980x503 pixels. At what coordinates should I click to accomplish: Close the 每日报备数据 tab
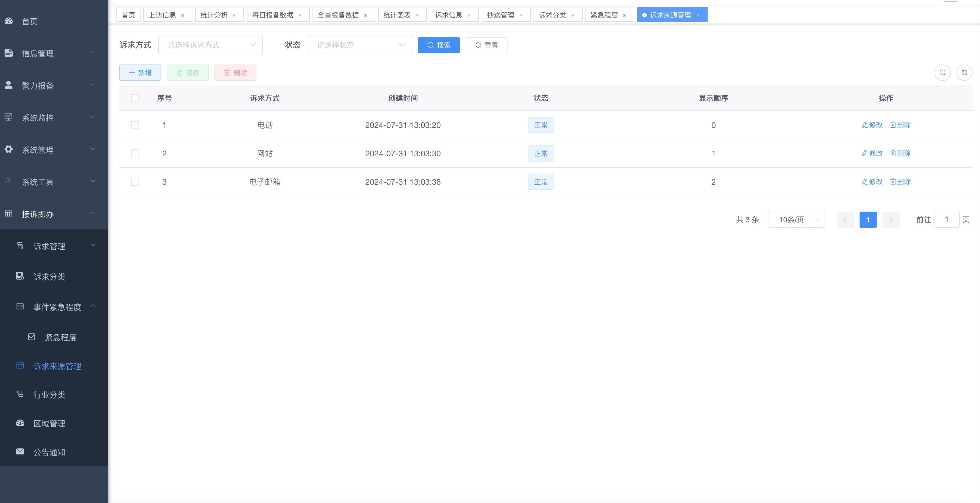[300, 15]
